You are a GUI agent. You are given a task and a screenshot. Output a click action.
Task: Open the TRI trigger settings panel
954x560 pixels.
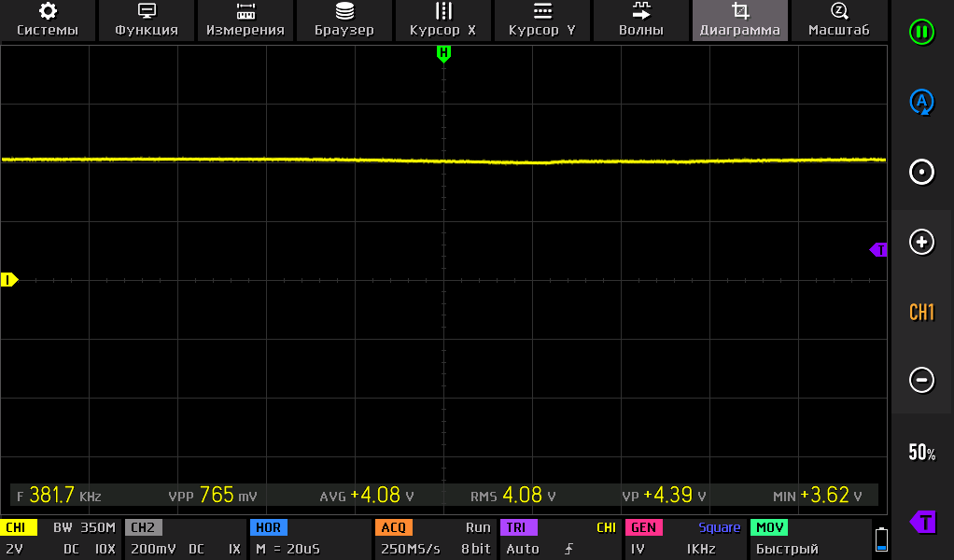[560, 539]
